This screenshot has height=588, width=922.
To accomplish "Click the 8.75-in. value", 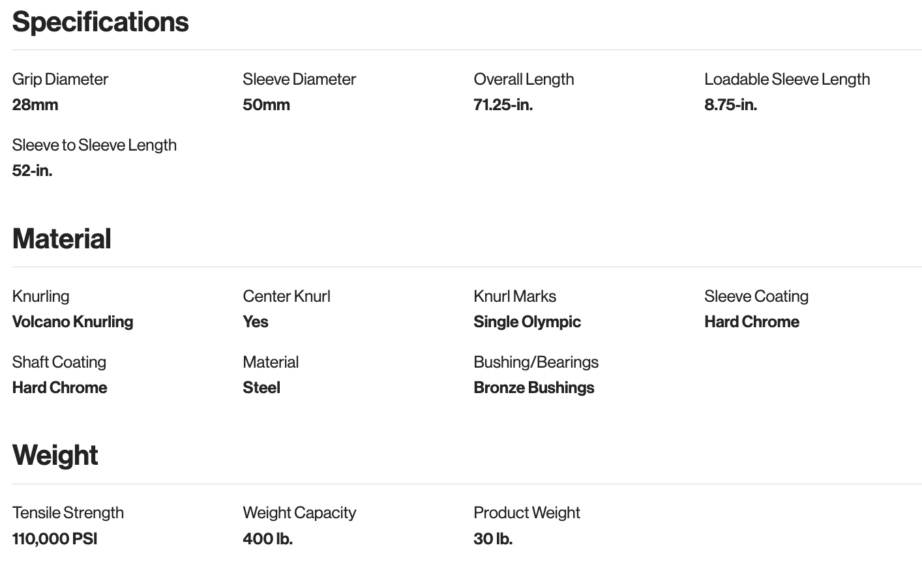I will (730, 105).
